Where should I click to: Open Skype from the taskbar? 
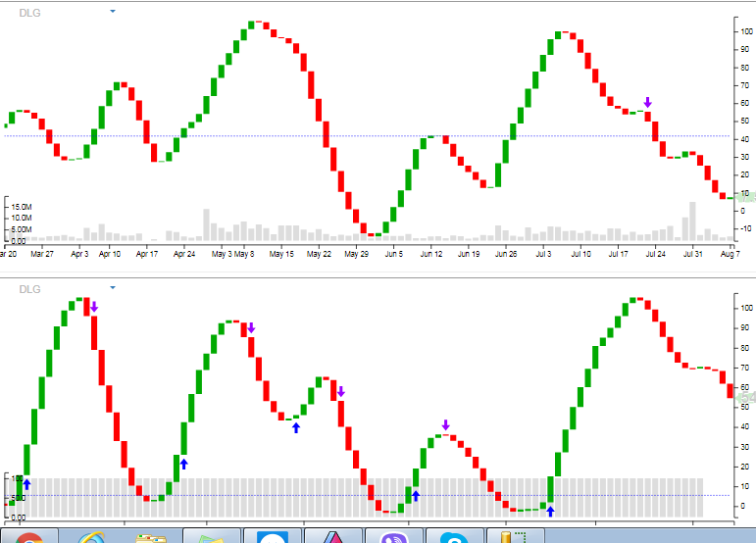pyautogui.click(x=455, y=536)
